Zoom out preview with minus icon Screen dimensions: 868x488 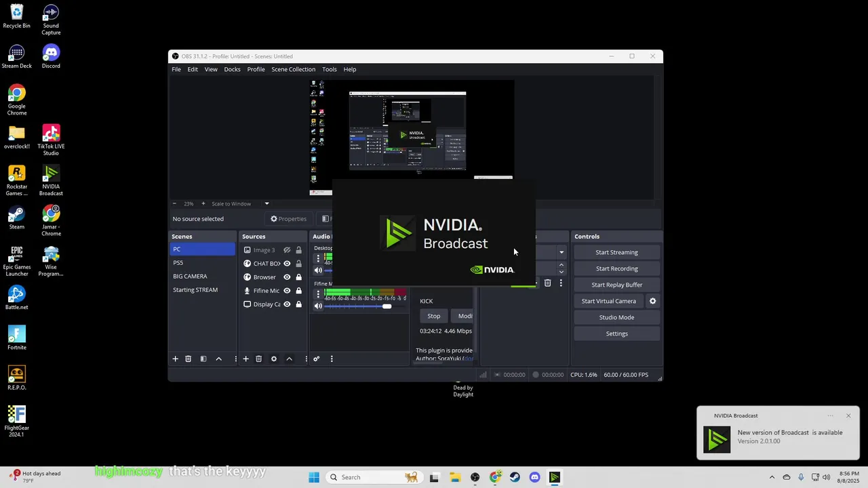[174, 203]
